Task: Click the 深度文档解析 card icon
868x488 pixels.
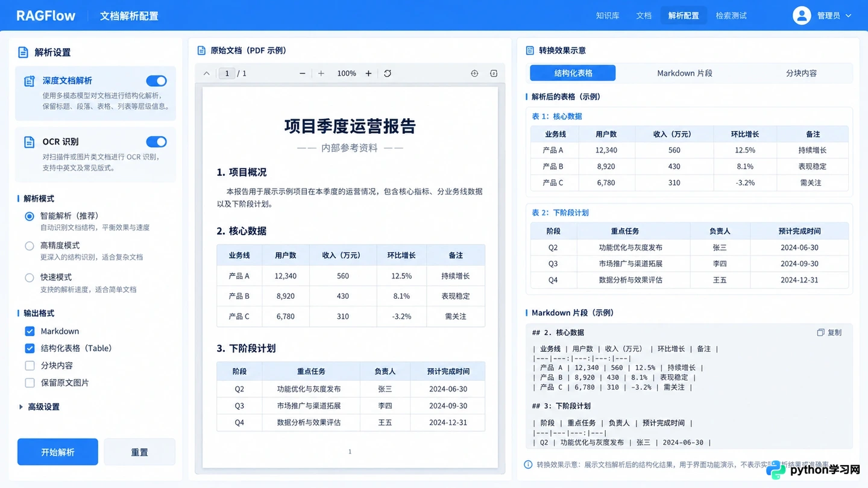Action: point(30,81)
